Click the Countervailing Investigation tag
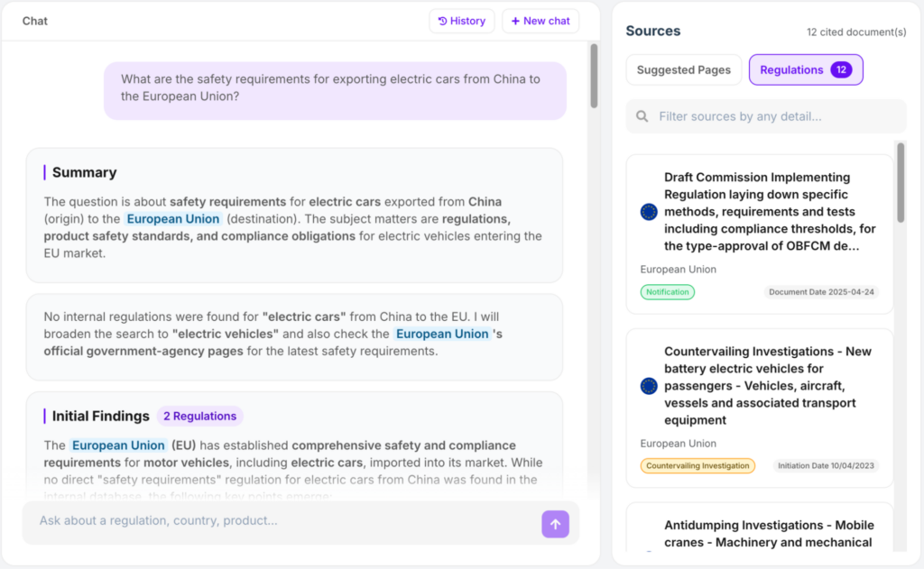Screen dimensions: 924x569 [x=698, y=466]
